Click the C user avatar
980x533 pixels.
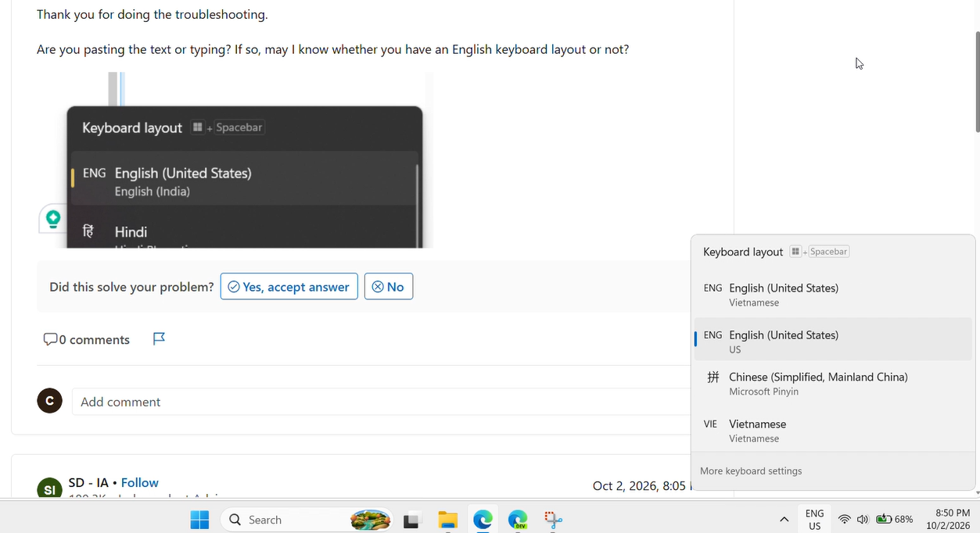(49, 401)
